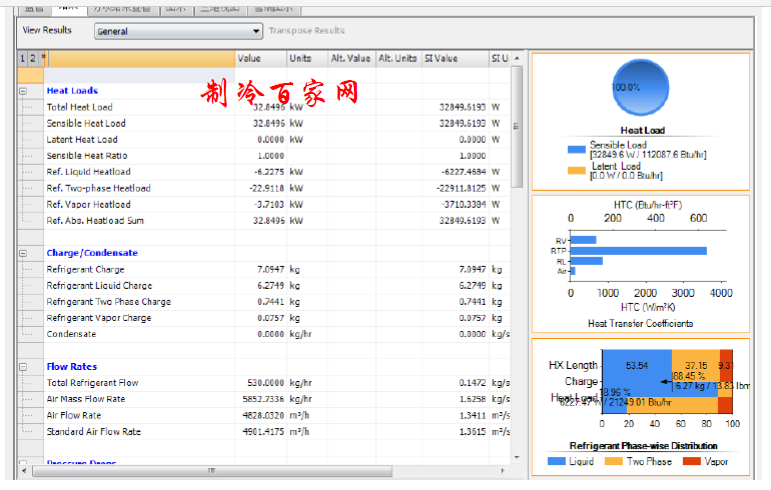The image size is (771, 490).
Task: Click the outline level 1 button
Action: [x=23, y=59]
